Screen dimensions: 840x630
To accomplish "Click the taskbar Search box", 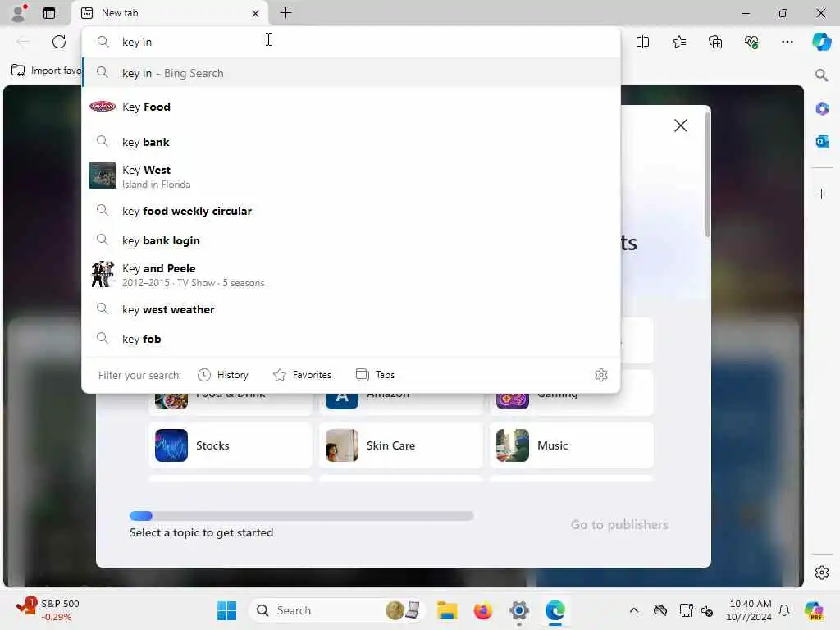I will (336, 610).
